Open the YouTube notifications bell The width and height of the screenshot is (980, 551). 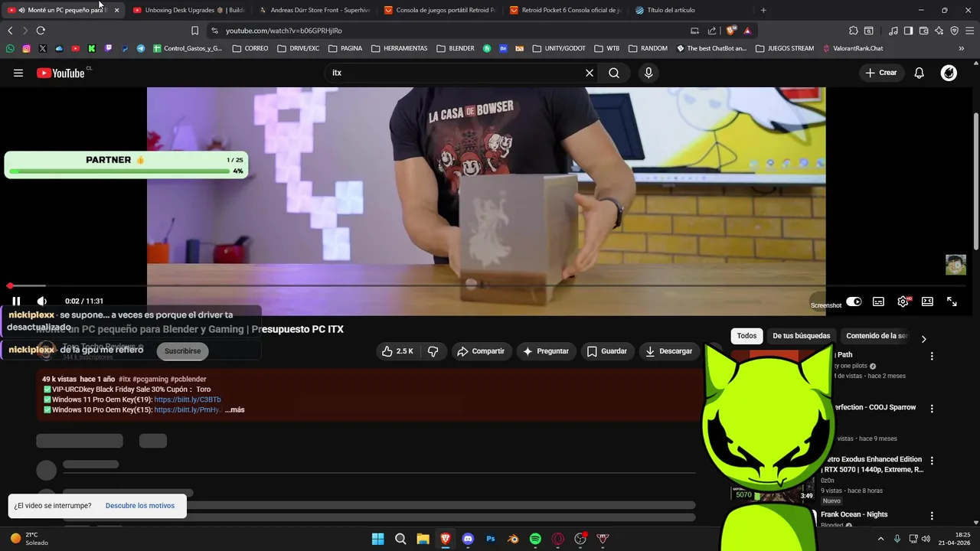[920, 73]
